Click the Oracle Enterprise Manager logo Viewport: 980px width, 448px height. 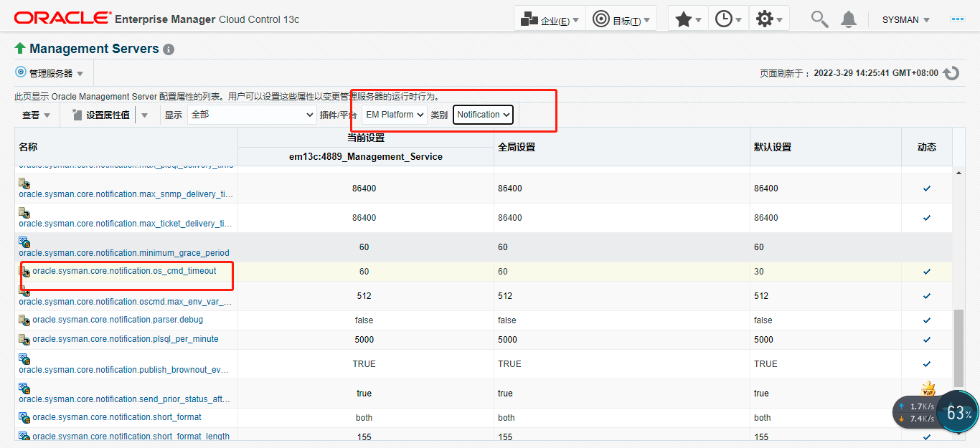[156, 19]
